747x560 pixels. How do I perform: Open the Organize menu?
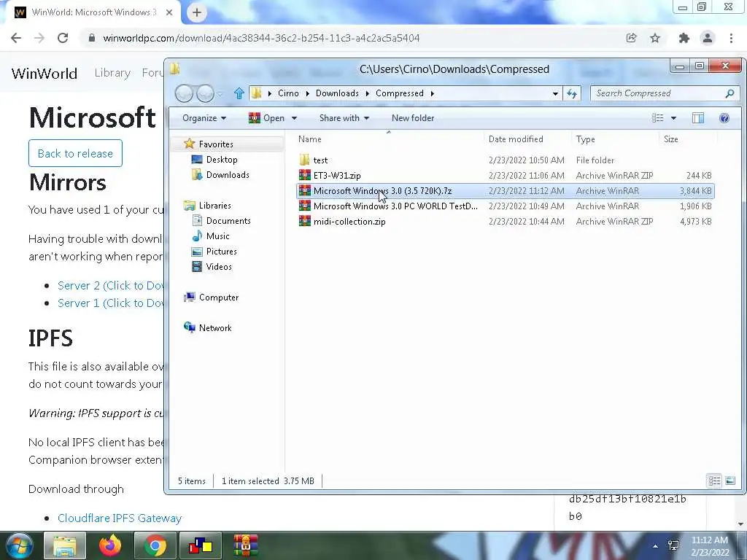point(204,118)
